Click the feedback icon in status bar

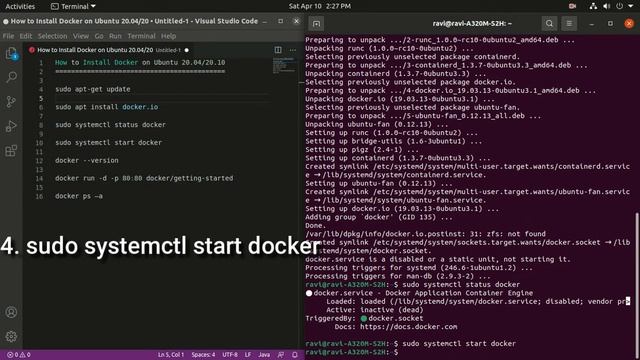click(x=281, y=355)
